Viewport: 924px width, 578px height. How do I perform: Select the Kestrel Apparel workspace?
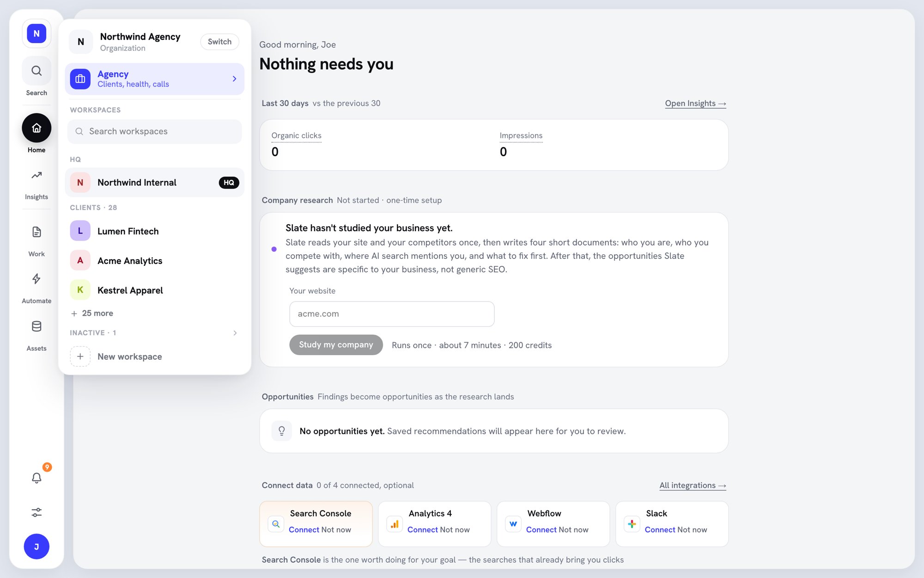[x=155, y=290]
